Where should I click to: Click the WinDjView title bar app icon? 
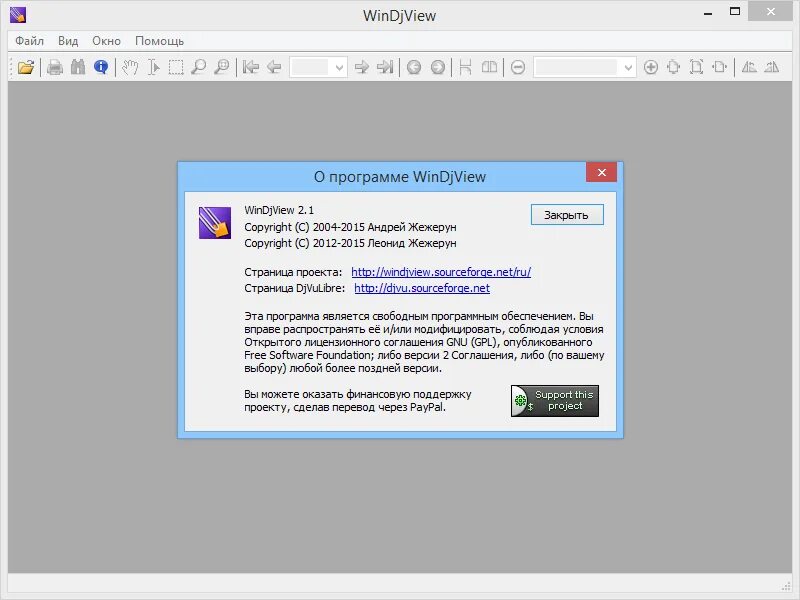pyautogui.click(x=18, y=15)
